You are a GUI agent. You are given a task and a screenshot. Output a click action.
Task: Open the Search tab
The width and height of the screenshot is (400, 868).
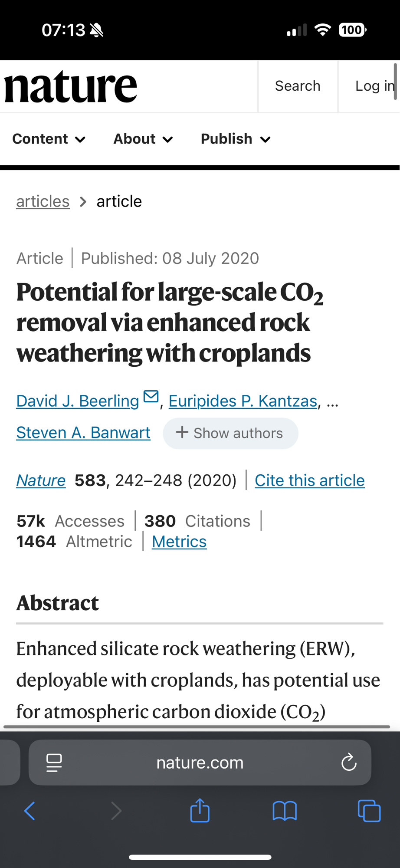pyautogui.click(x=298, y=86)
